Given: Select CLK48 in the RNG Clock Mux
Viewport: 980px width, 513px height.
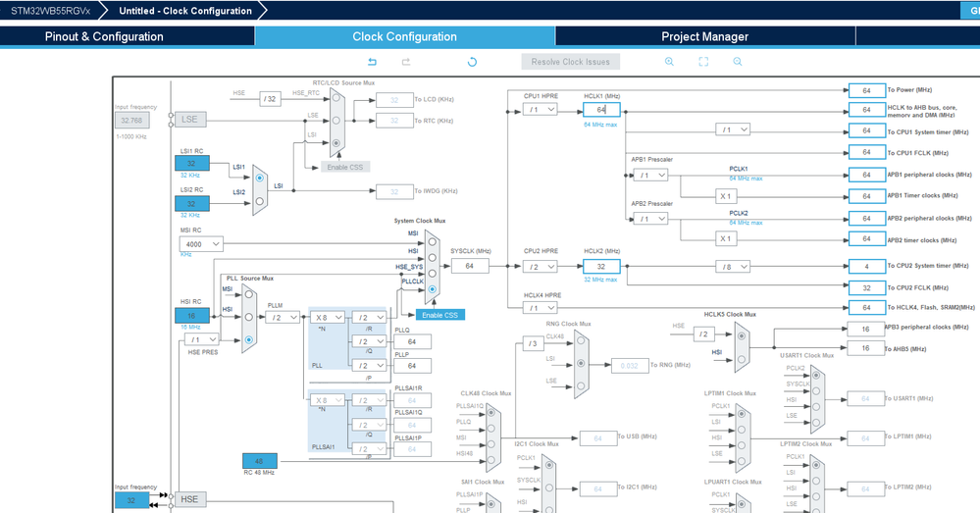Looking at the screenshot, I should (582, 340).
